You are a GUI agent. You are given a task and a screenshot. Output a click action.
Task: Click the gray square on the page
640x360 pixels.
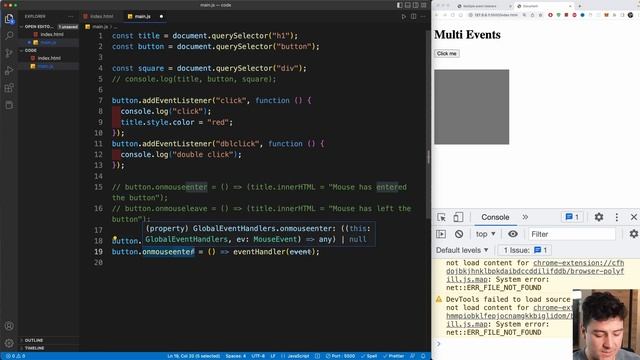[x=471, y=107]
